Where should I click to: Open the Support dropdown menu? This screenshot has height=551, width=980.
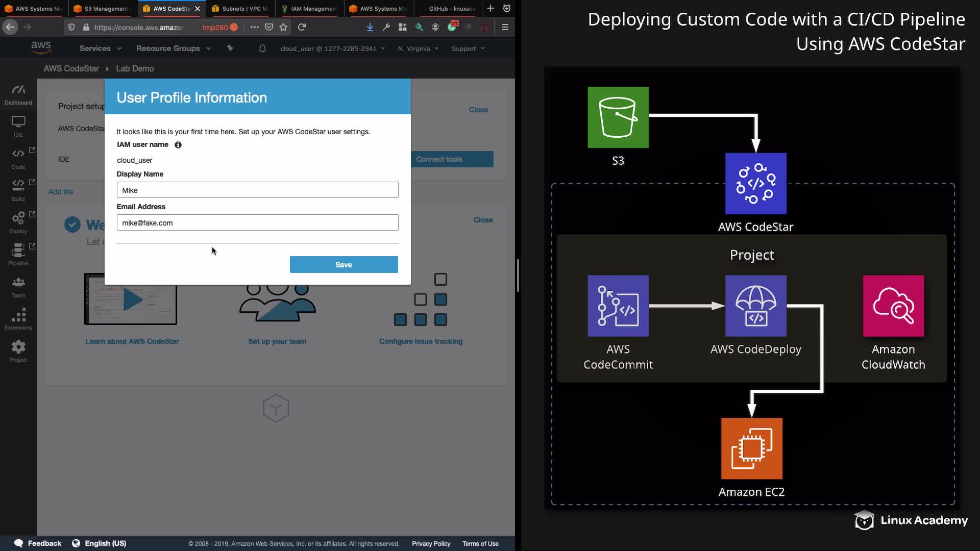[x=468, y=48]
